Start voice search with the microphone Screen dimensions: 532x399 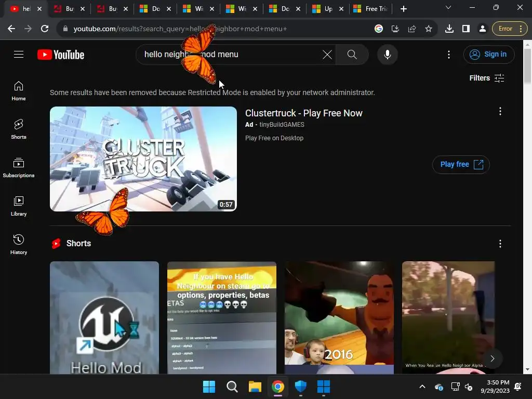[x=387, y=54]
